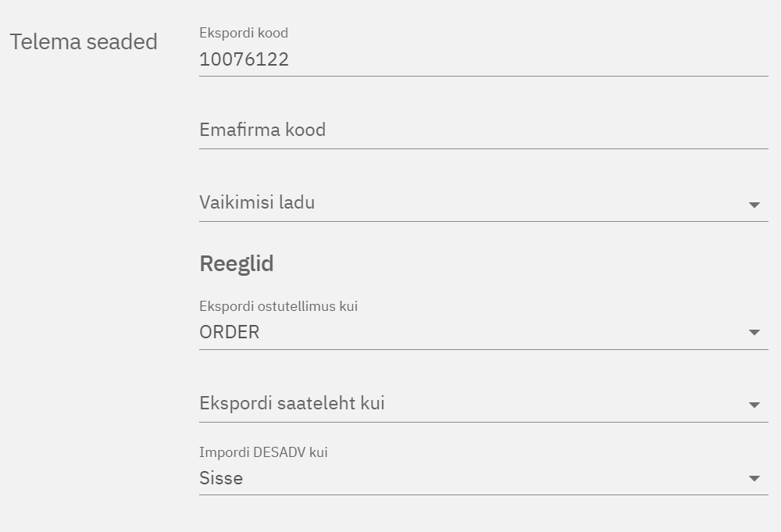The width and height of the screenshot is (781, 532).
Task: Click the Vaikimisi ladu placeholder text
Action: pyautogui.click(x=257, y=203)
